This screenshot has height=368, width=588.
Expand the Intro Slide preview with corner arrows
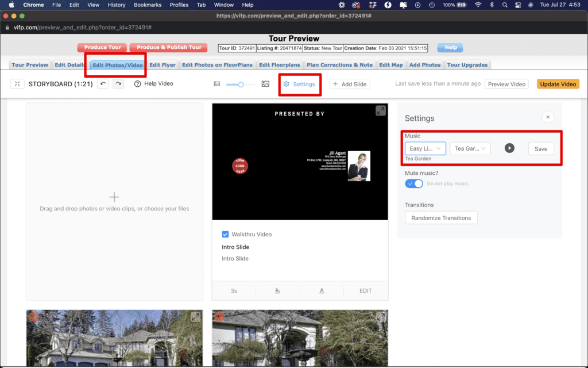pos(380,110)
